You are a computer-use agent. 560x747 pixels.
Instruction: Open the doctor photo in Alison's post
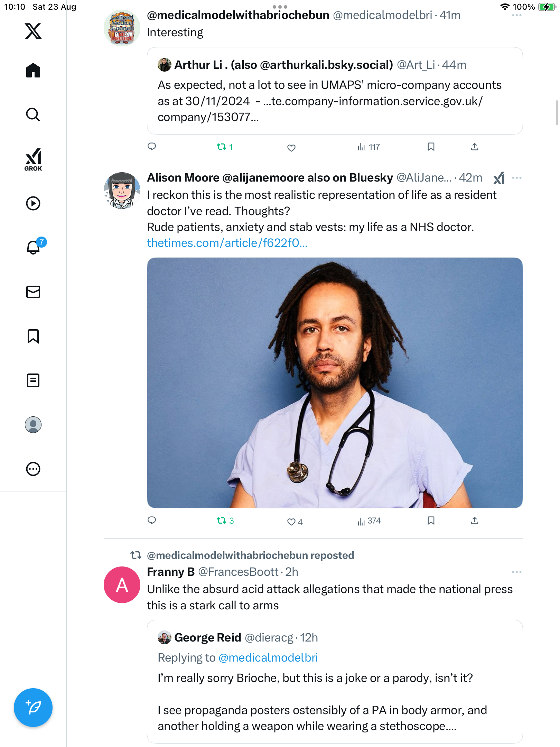(x=335, y=382)
